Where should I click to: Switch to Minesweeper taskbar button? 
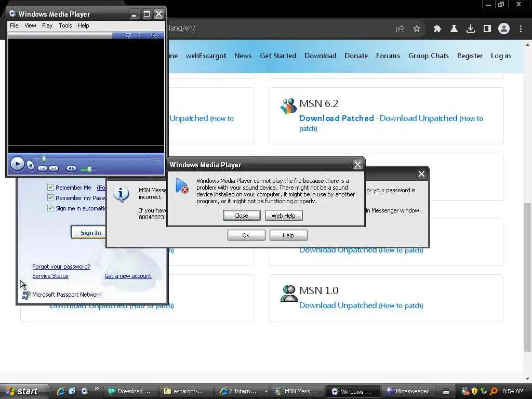click(x=408, y=392)
